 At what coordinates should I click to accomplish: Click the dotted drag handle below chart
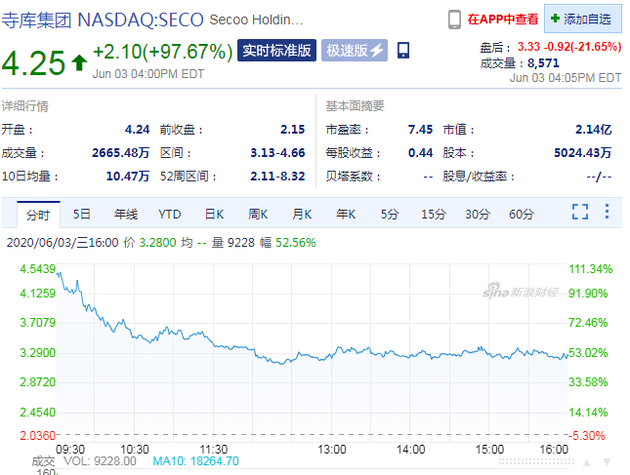pyautogui.click(x=536, y=463)
